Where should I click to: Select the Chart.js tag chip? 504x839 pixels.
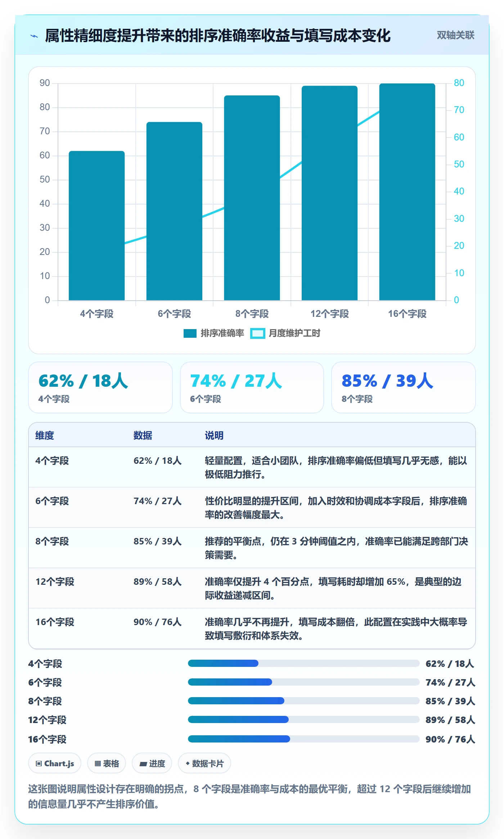tap(55, 763)
